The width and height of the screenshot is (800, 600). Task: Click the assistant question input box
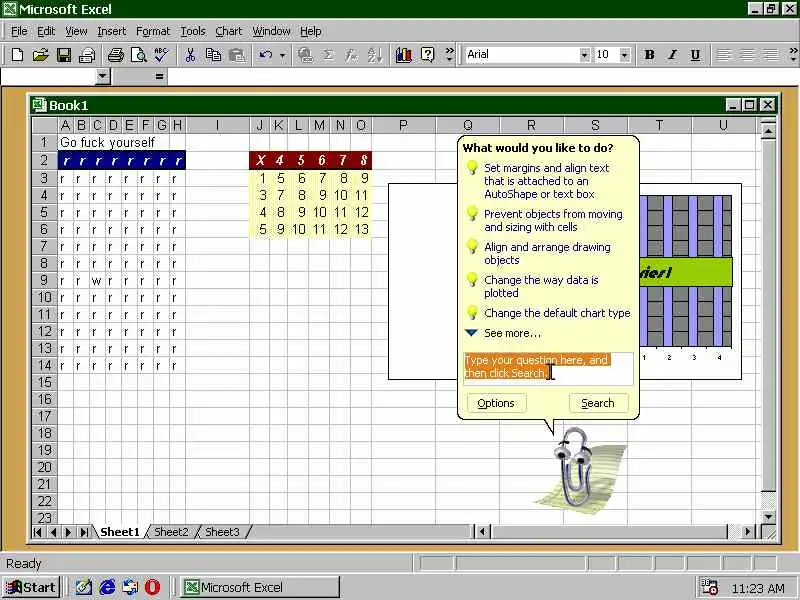click(548, 368)
